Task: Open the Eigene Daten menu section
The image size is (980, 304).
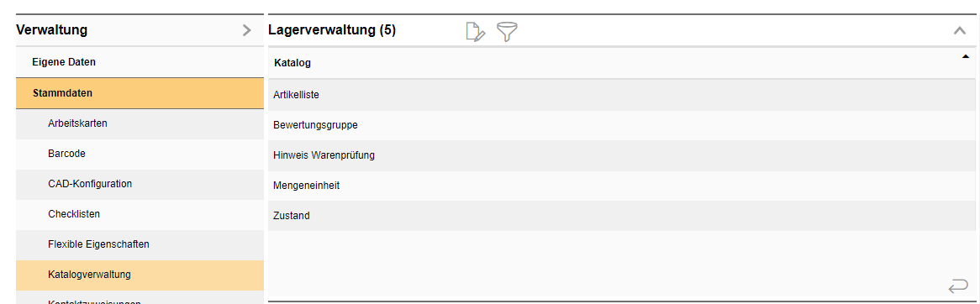Action: pos(140,62)
